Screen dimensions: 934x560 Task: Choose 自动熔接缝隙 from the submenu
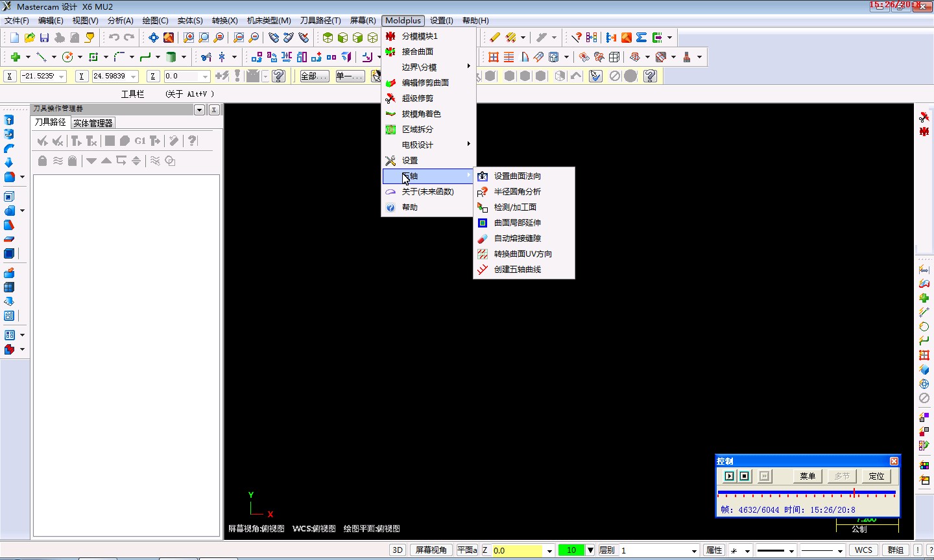pyautogui.click(x=524, y=239)
